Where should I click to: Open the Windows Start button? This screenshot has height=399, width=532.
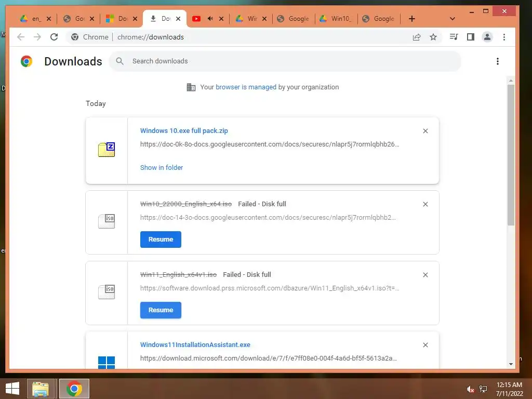(12, 389)
